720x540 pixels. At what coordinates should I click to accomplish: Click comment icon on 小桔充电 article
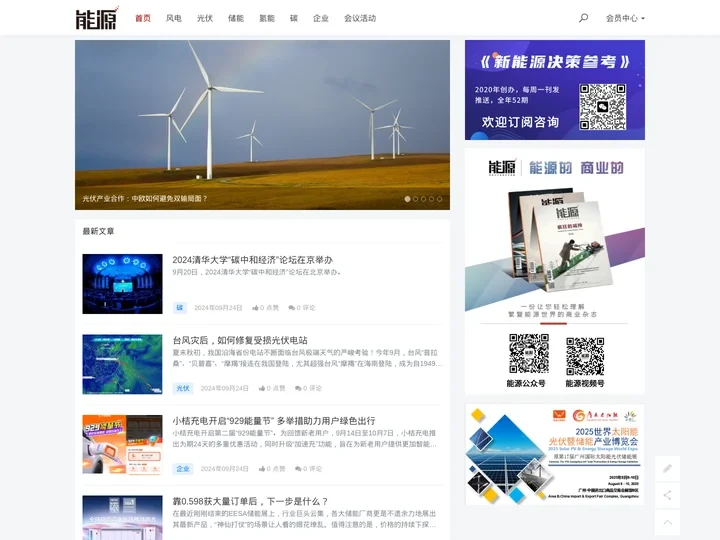pyautogui.click(x=298, y=469)
